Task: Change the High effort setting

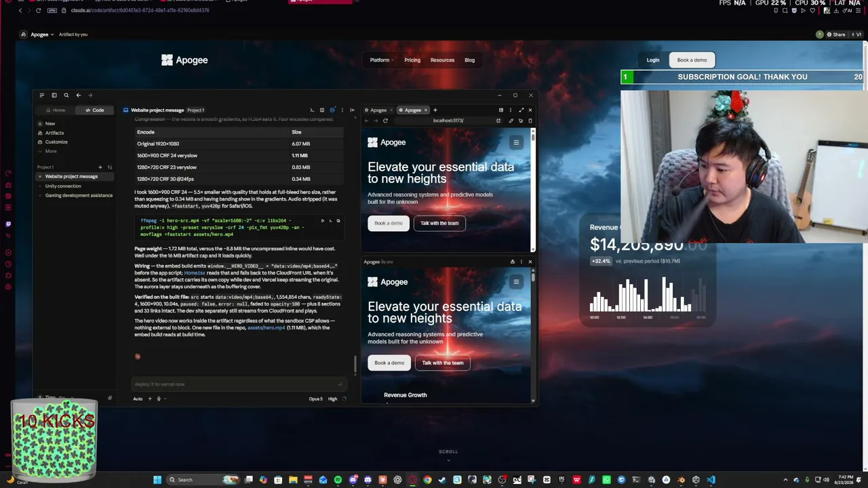Action: coord(332,399)
